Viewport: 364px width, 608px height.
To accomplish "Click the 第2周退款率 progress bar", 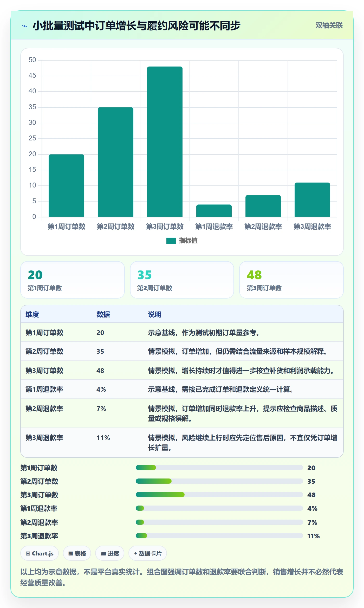I will (219, 522).
